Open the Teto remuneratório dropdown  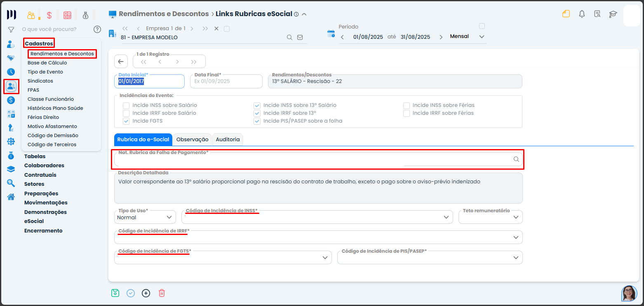(491, 217)
